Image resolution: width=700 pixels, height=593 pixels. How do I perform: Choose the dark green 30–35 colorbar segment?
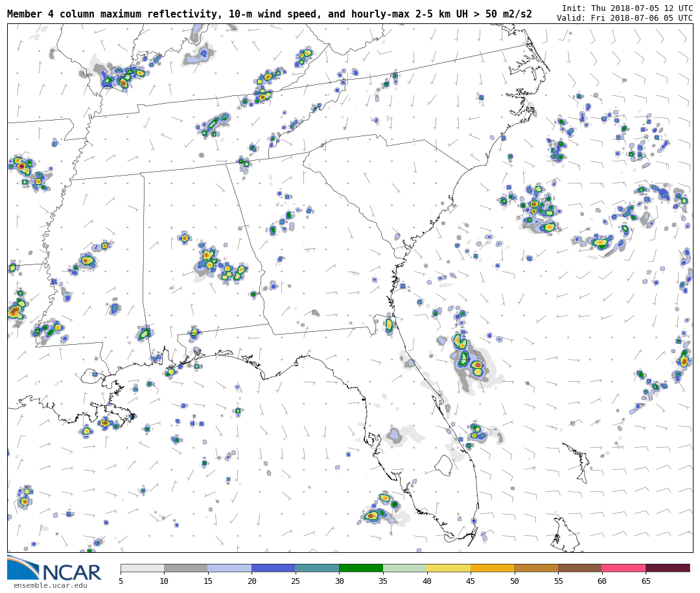coord(361,568)
